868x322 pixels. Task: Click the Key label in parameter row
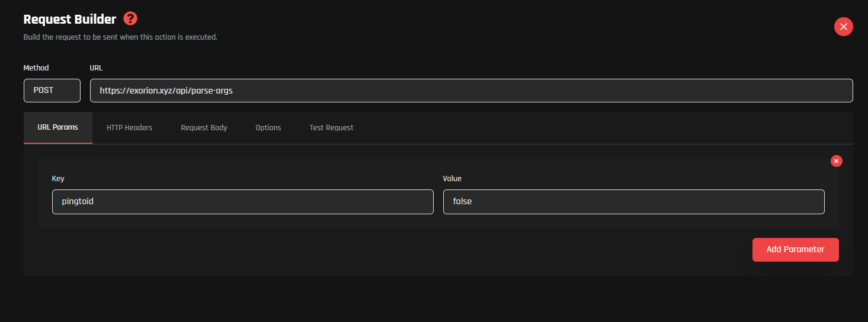click(58, 178)
